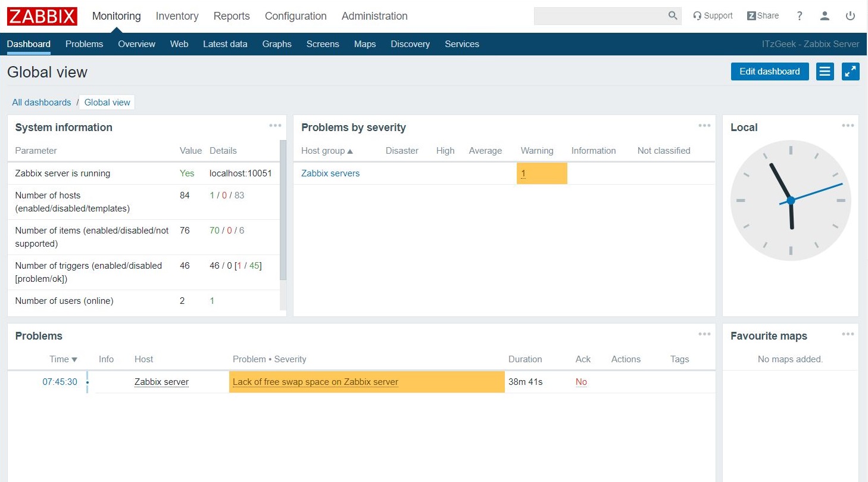Click the Number of items value 76
The height and width of the screenshot is (482, 868).
185,231
